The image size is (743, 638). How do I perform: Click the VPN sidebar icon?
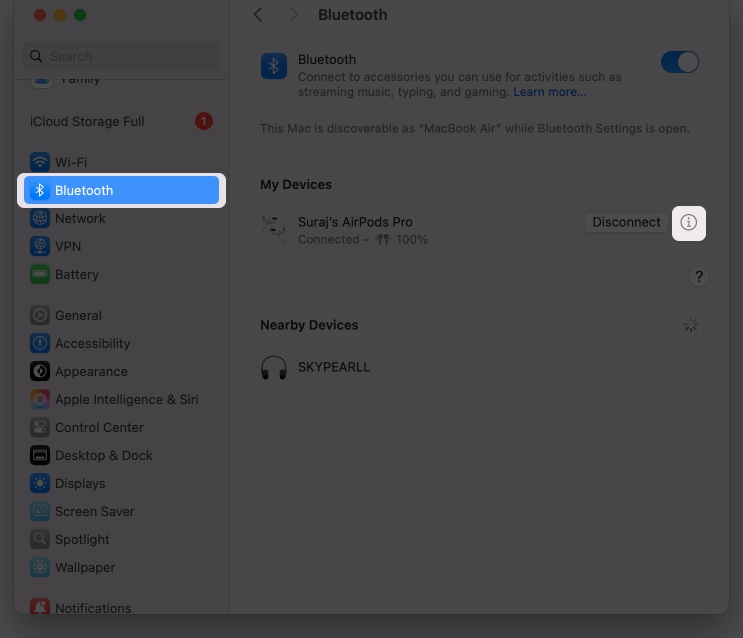click(x=40, y=246)
